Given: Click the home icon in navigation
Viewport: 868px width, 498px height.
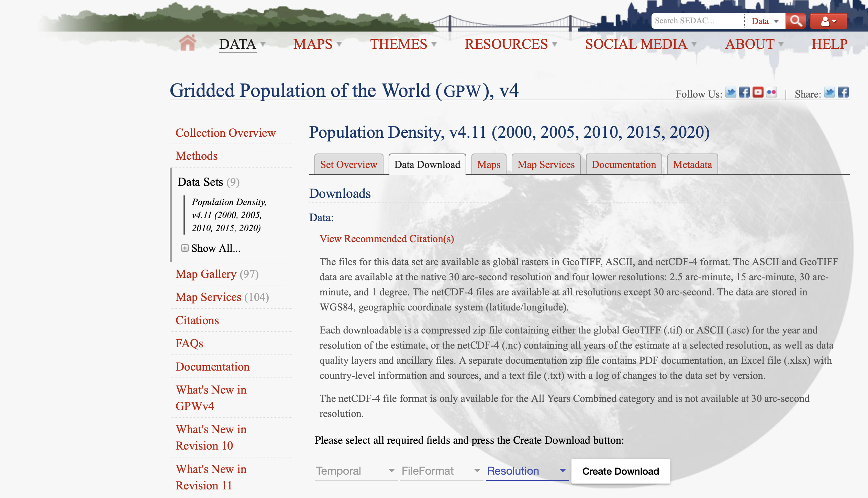Looking at the screenshot, I should point(187,43).
